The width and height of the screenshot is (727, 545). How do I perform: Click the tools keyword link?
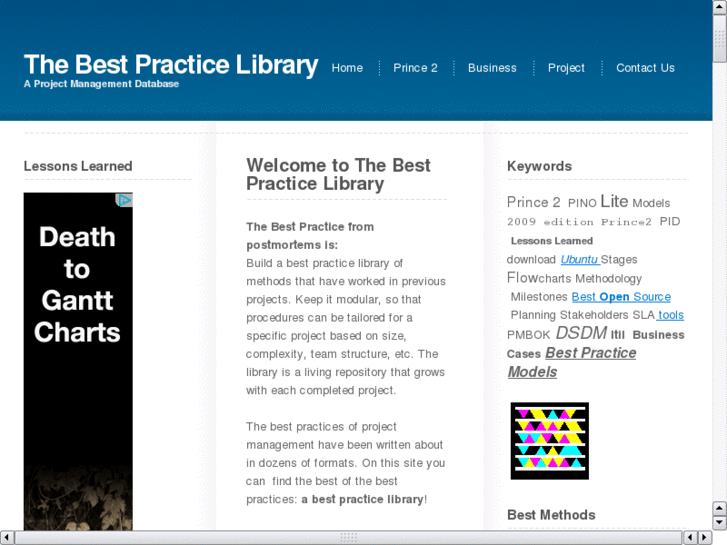(x=671, y=315)
